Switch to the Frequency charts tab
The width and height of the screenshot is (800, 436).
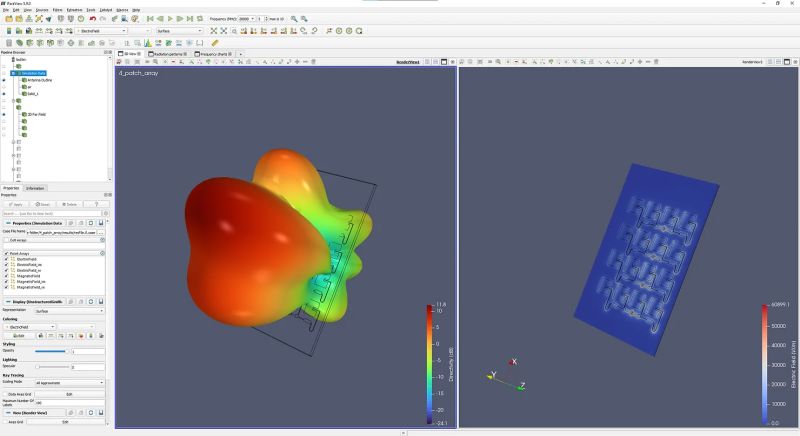214,54
